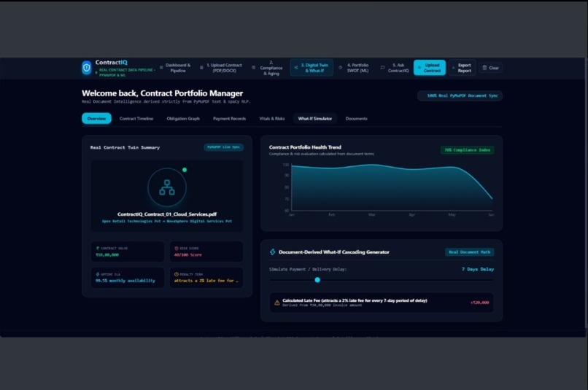Click the Calculated Late Fee heading
The width and height of the screenshot is (588, 390).
pyautogui.click(x=355, y=300)
